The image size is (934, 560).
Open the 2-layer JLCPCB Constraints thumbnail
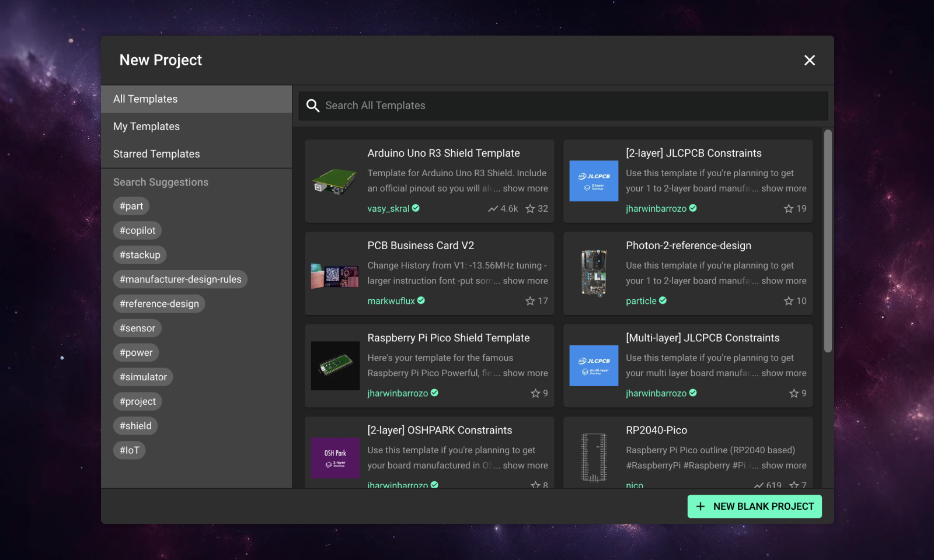(x=594, y=181)
